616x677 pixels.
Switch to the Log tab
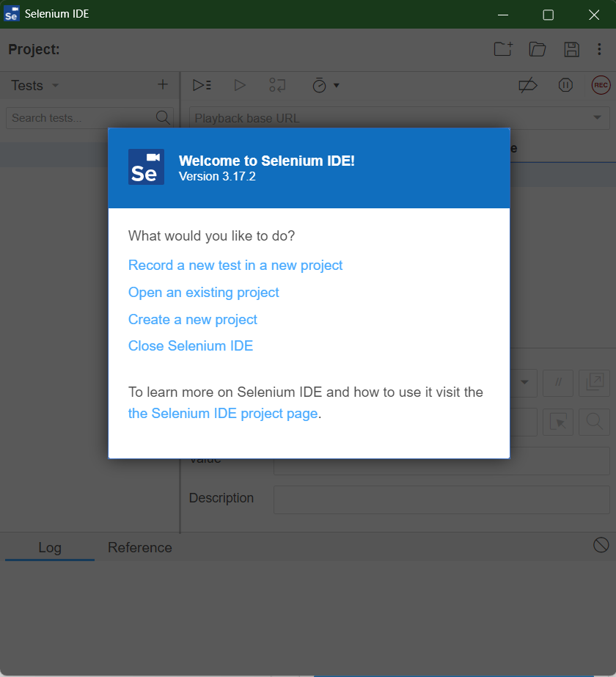tap(50, 547)
